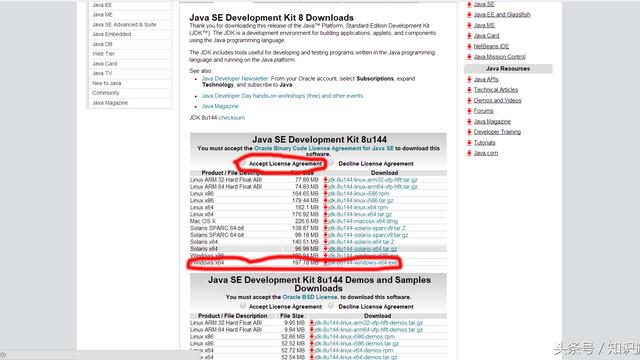Viewport: 640px width, 360px height.
Task: Click red arrow icon beside Java APIs
Action: click(469, 79)
